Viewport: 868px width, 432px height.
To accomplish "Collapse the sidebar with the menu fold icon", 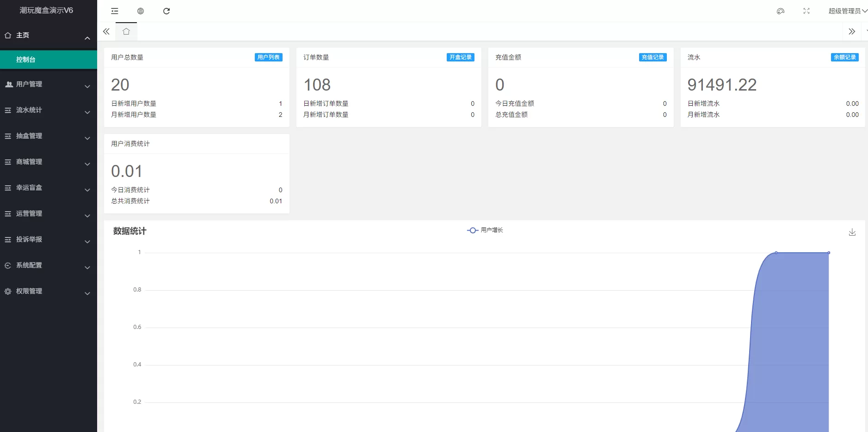I will tap(115, 11).
